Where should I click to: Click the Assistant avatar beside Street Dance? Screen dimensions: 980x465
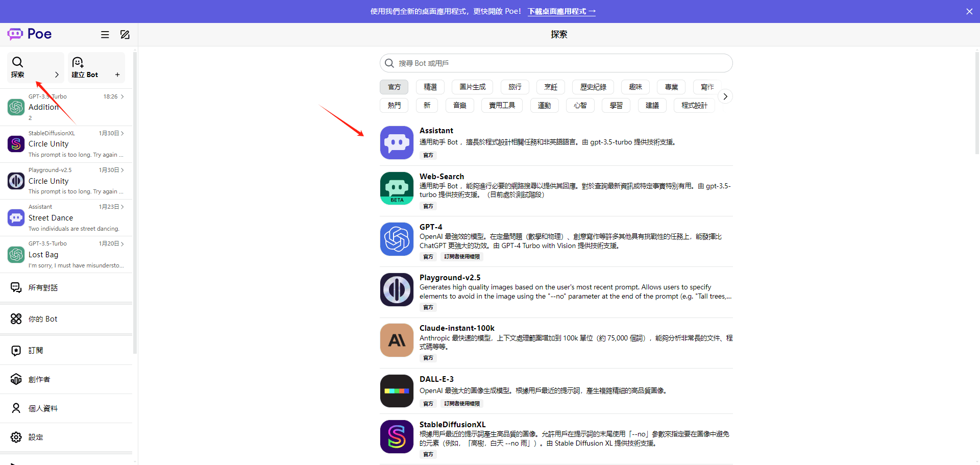[x=16, y=217]
